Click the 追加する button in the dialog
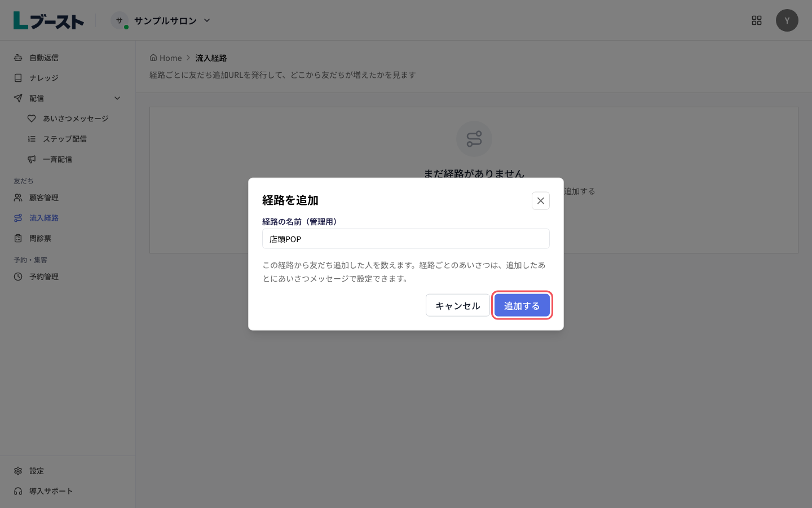The image size is (812, 508). [522, 305]
